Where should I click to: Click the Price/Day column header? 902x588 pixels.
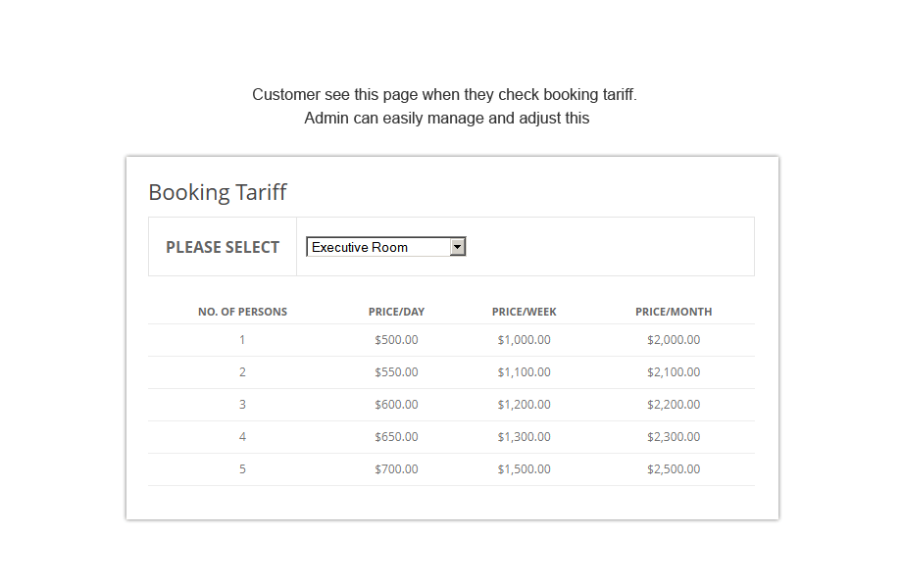(x=396, y=312)
